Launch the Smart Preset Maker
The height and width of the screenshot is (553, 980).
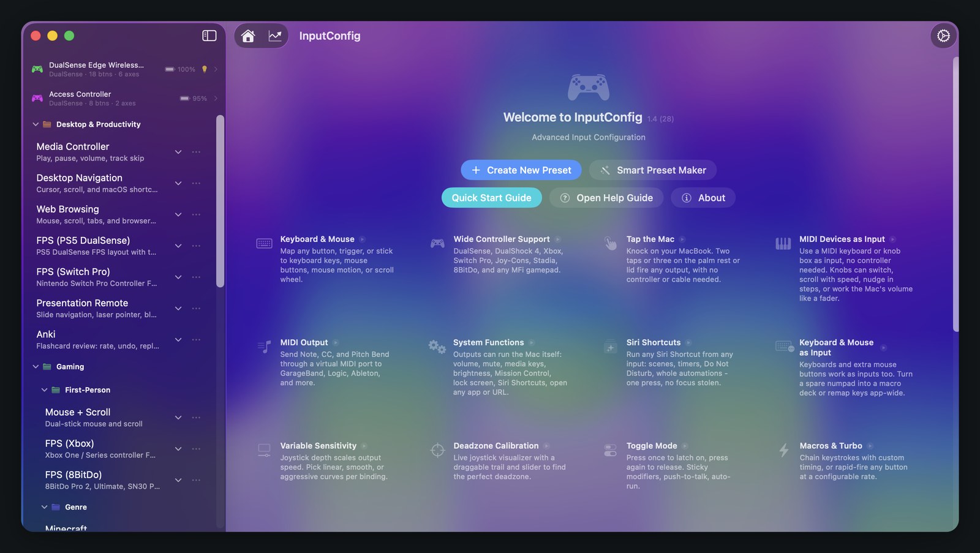tap(652, 170)
